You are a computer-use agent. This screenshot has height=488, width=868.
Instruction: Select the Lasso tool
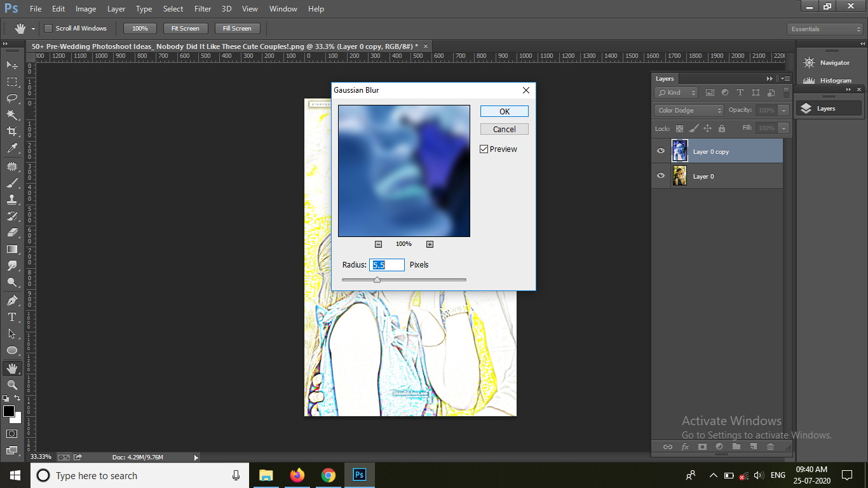pos(12,98)
